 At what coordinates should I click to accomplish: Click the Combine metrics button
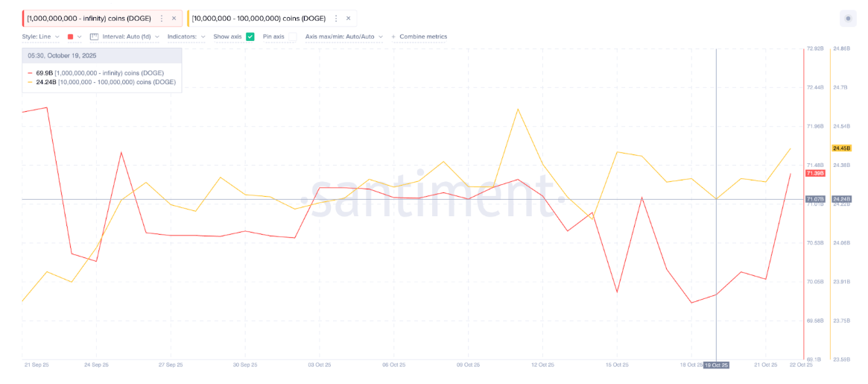[x=423, y=37]
